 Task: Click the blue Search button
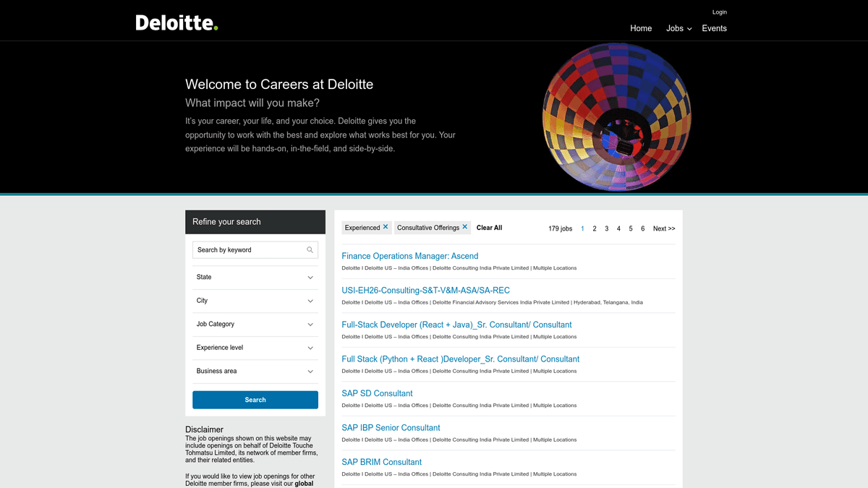point(255,400)
